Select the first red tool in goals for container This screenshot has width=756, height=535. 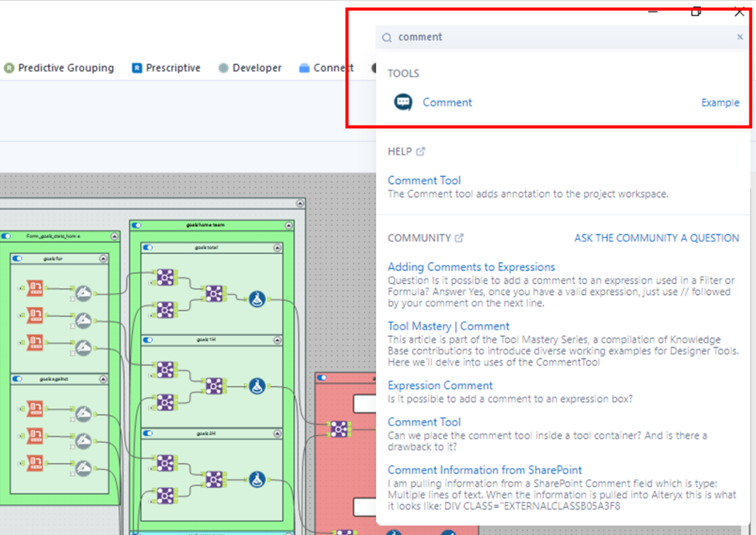coord(34,288)
